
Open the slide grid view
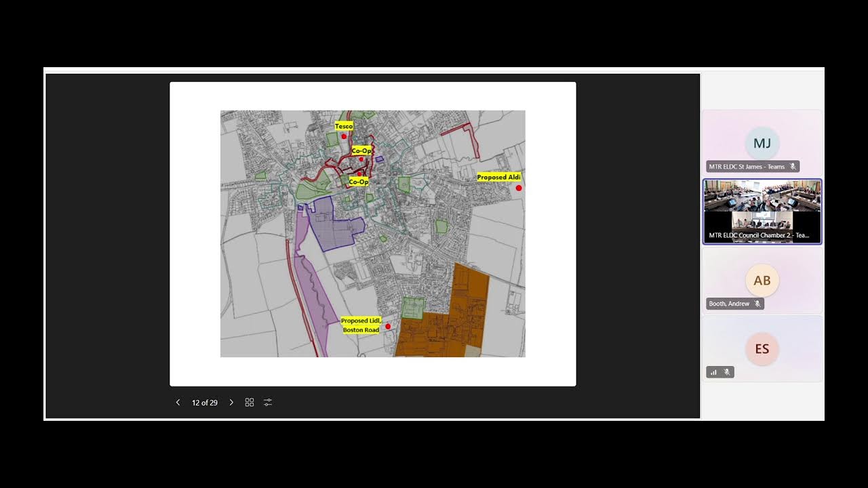tap(250, 403)
